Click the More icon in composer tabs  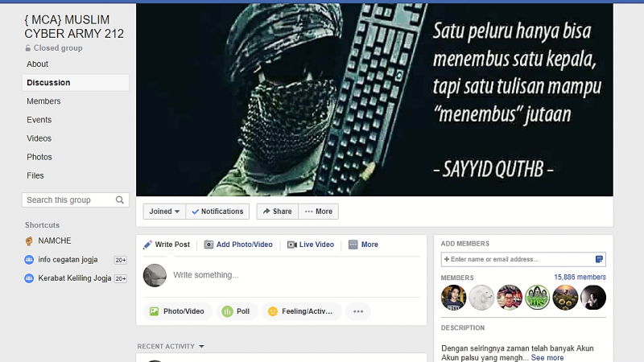[353, 245]
